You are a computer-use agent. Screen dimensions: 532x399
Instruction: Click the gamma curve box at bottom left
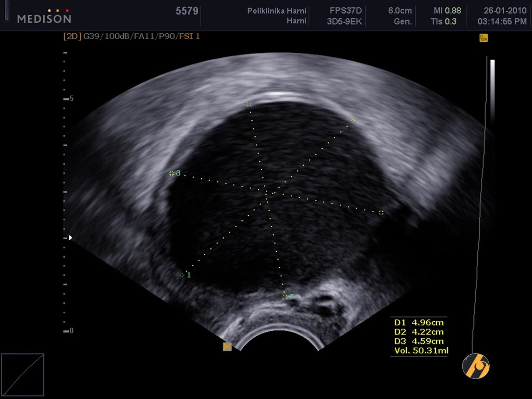pyautogui.click(x=22, y=375)
